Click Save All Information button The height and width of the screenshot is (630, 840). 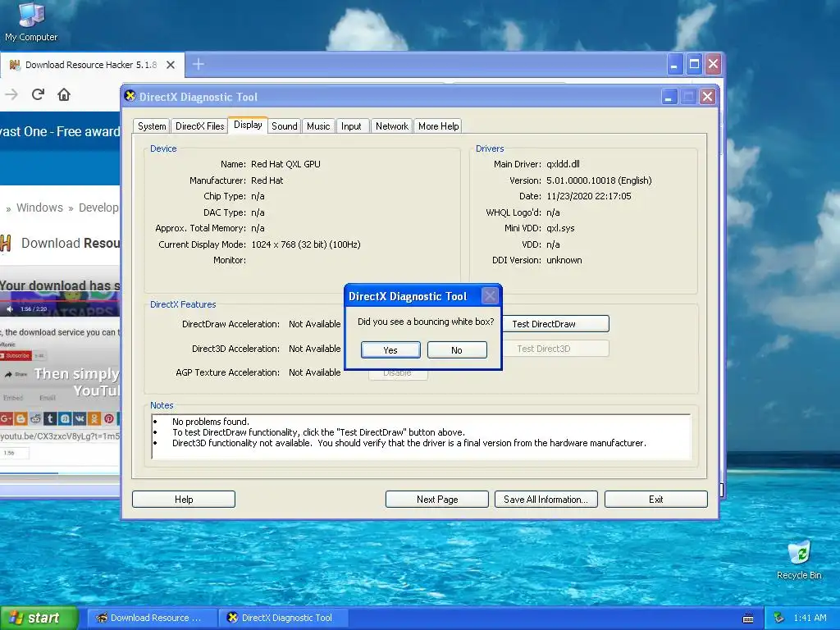(x=546, y=500)
